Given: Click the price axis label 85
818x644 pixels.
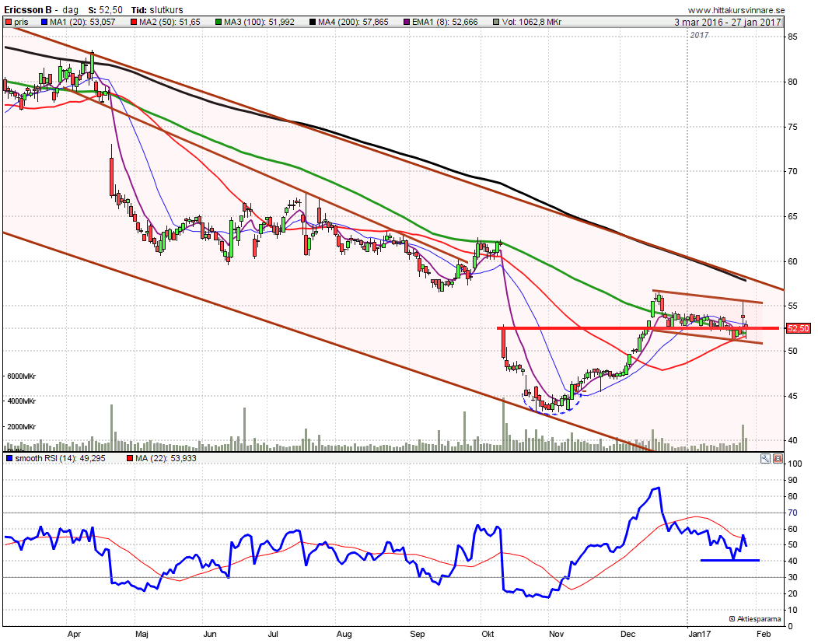Looking at the screenshot, I should [x=792, y=37].
